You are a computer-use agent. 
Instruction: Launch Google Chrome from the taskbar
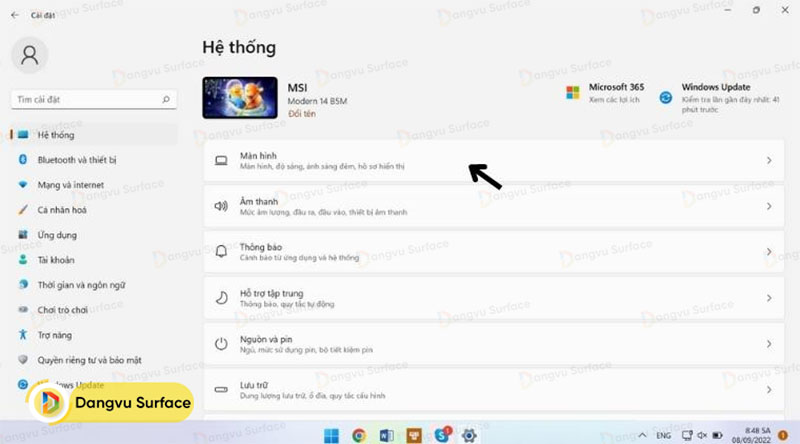(359, 435)
